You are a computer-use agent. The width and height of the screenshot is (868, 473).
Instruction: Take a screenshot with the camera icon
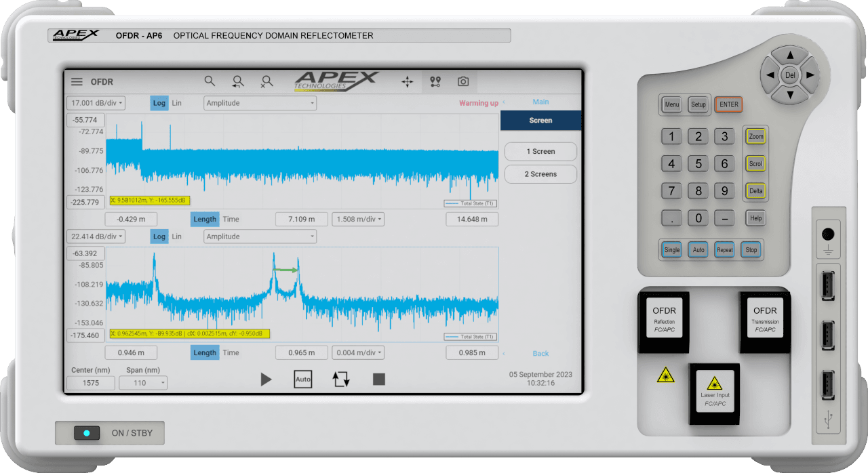point(463,82)
